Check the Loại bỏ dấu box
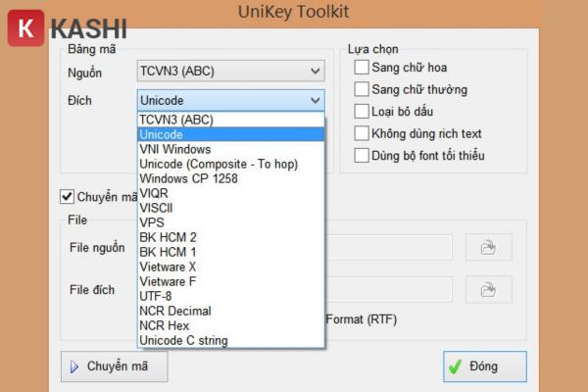The width and height of the screenshot is (588, 392). (362, 111)
